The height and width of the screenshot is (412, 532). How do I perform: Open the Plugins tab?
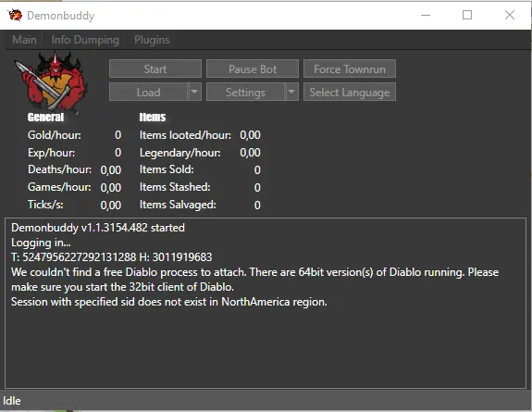[x=152, y=40]
